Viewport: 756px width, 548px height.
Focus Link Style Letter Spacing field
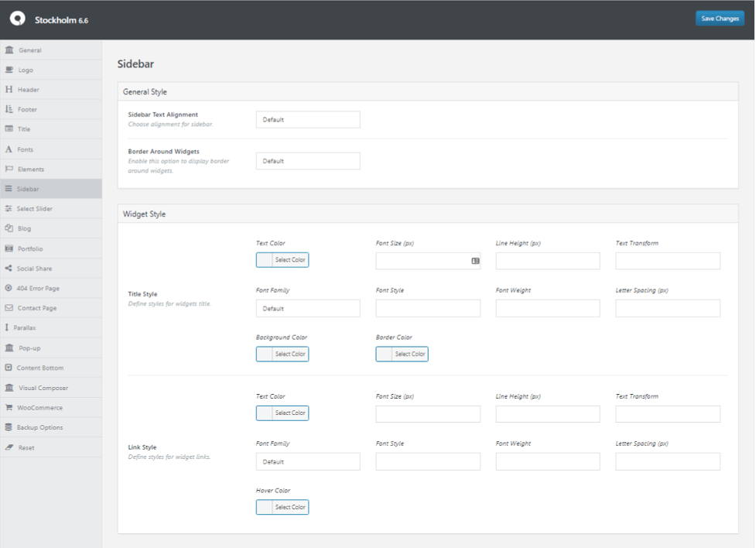pos(667,461)
